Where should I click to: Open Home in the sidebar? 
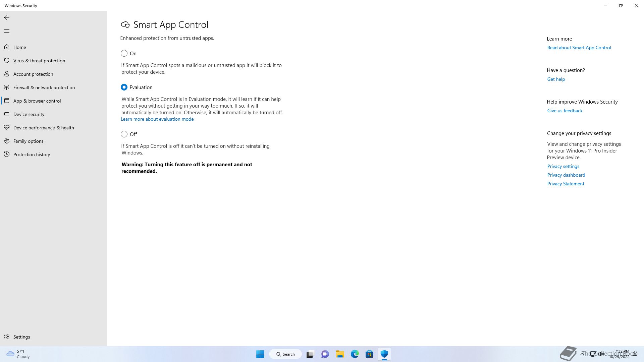[54, 47]
